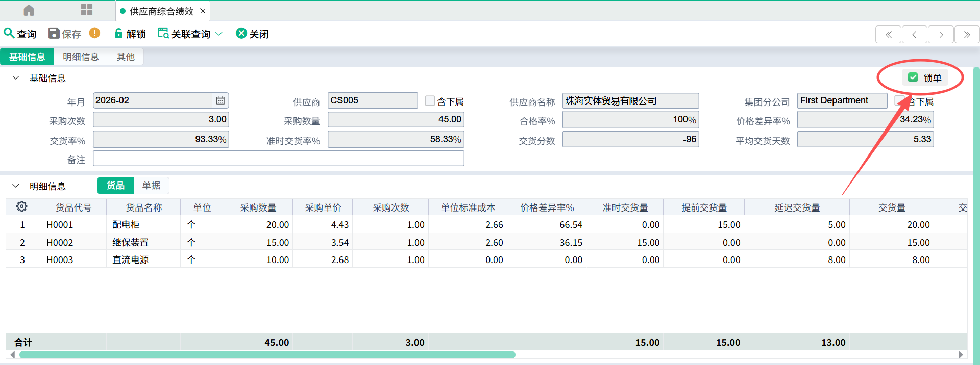Viewport: 980px width, 365px height.
Task: Click the horizontal scrollbar of the table
Action: coord(267,355)
